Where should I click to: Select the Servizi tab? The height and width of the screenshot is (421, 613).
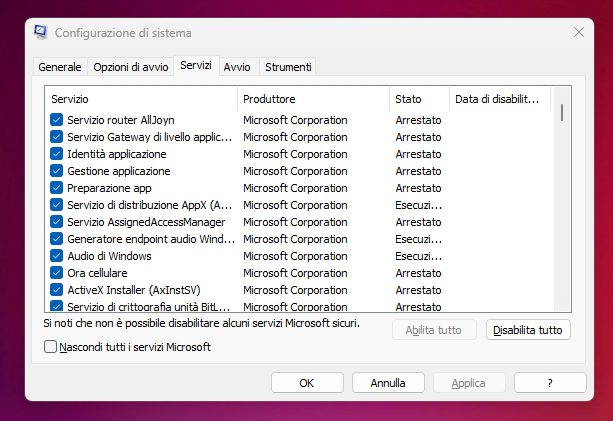coord(196,65)
